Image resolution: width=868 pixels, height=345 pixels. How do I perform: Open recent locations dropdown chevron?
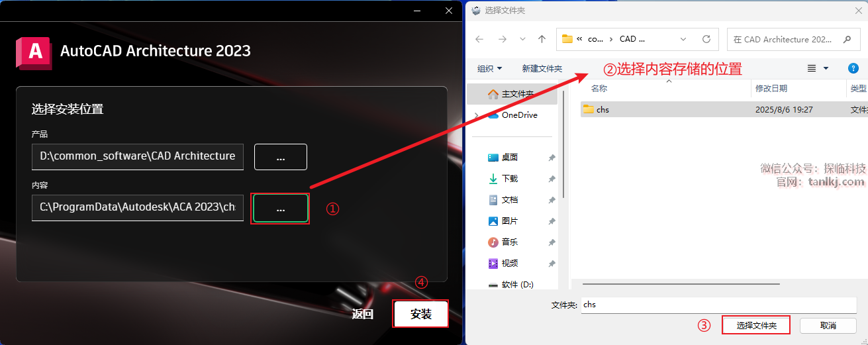522,39
